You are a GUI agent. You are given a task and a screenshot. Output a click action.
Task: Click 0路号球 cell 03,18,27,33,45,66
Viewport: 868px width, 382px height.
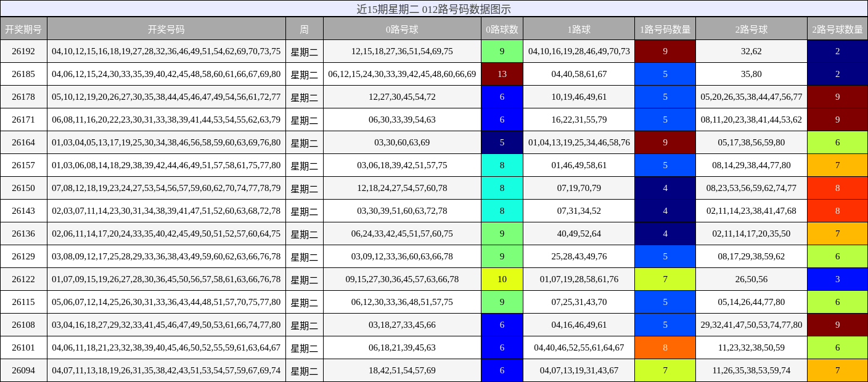pos(402,325)
